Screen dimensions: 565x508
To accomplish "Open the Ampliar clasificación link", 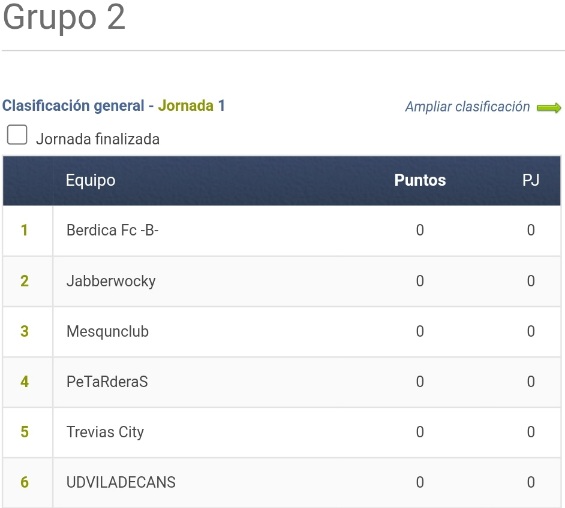I will click(x=467, y=107).
